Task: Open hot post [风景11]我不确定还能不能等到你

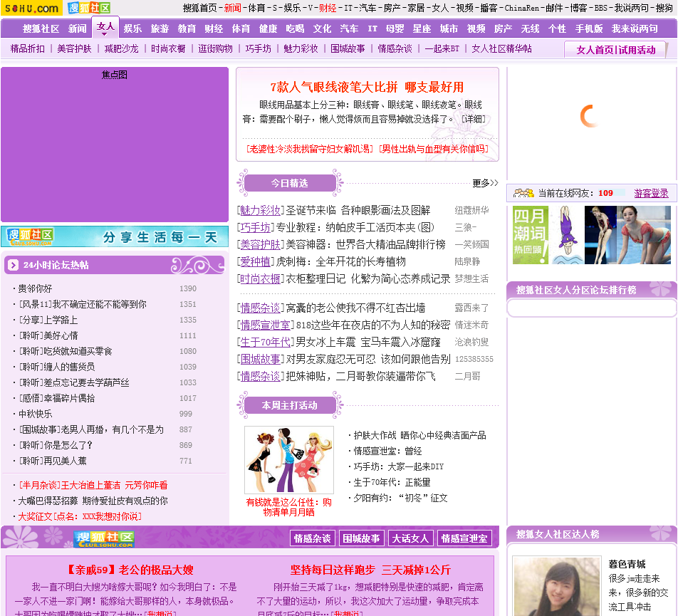Action: pyautogui.click(x=83, y=304)
